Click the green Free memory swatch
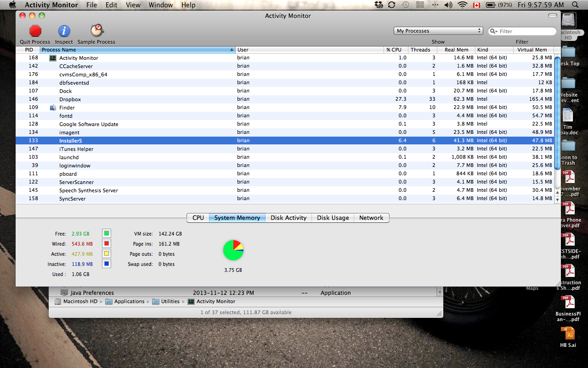This screenshot has width=588, height=368. pyautogui.click(x=107, y=234)
